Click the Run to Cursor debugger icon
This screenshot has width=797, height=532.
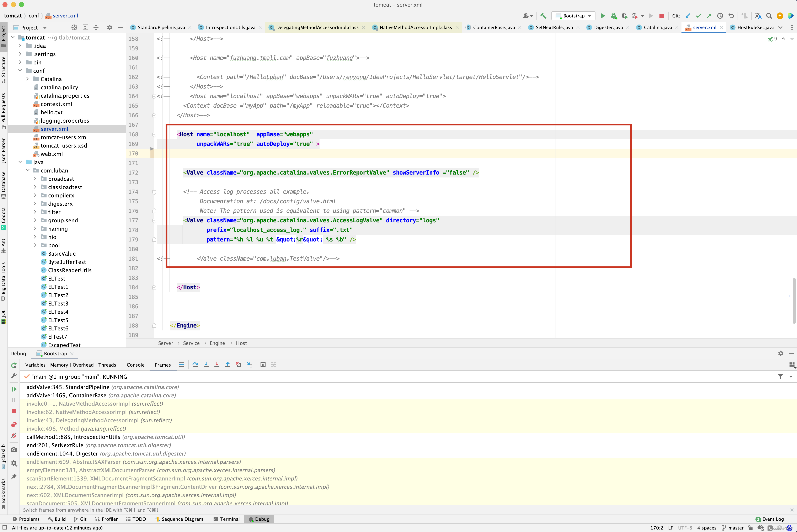249,365
